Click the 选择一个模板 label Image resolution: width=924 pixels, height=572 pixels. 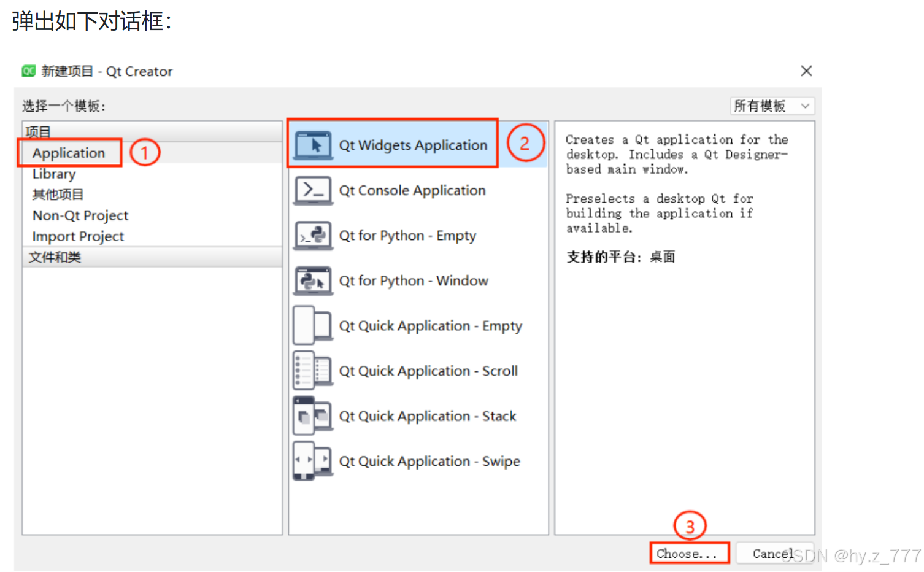point(64,106)
